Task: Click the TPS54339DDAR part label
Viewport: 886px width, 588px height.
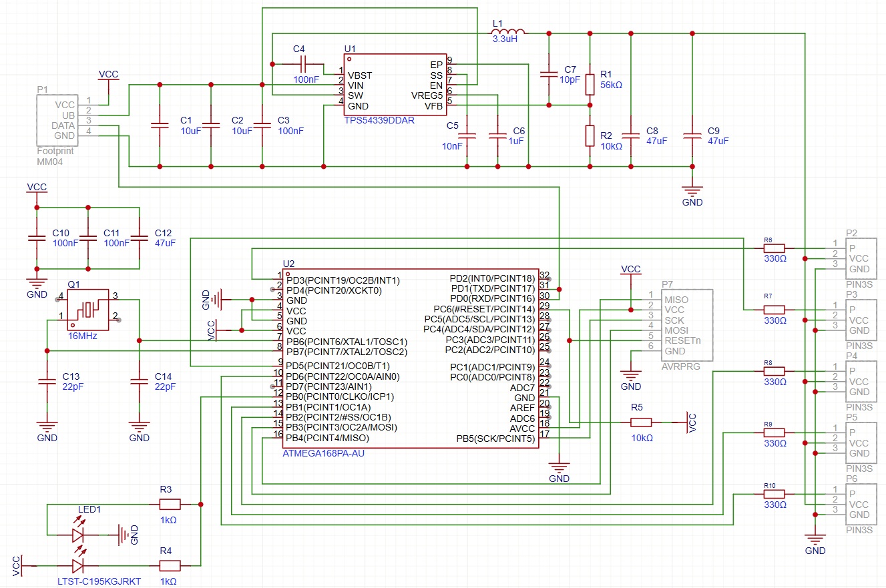Action: [x=381, y=121]
